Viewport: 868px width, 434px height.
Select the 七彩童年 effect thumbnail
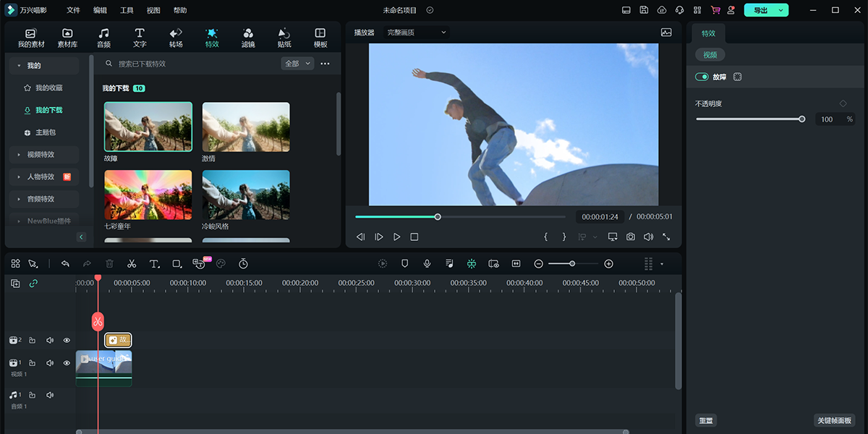tap(148, 194)
